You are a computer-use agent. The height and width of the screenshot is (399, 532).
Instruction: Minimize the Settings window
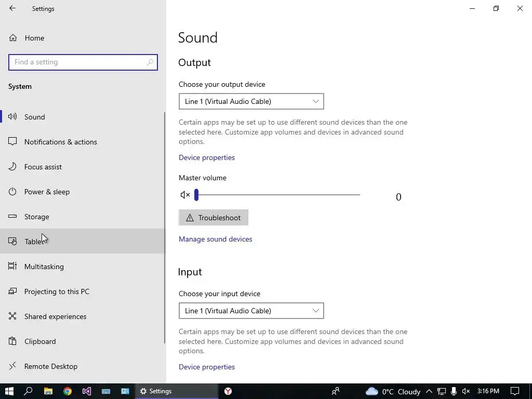click(x=472, y=8)
